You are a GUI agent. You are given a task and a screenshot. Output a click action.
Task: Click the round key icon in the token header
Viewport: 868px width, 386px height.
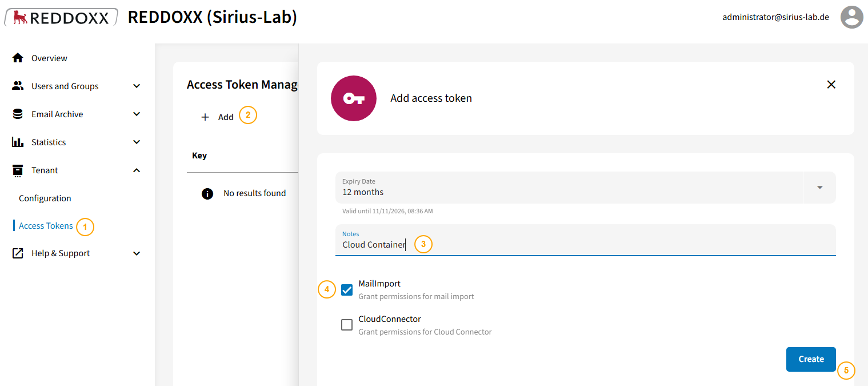pyautogui.click(x=354, y=98)
